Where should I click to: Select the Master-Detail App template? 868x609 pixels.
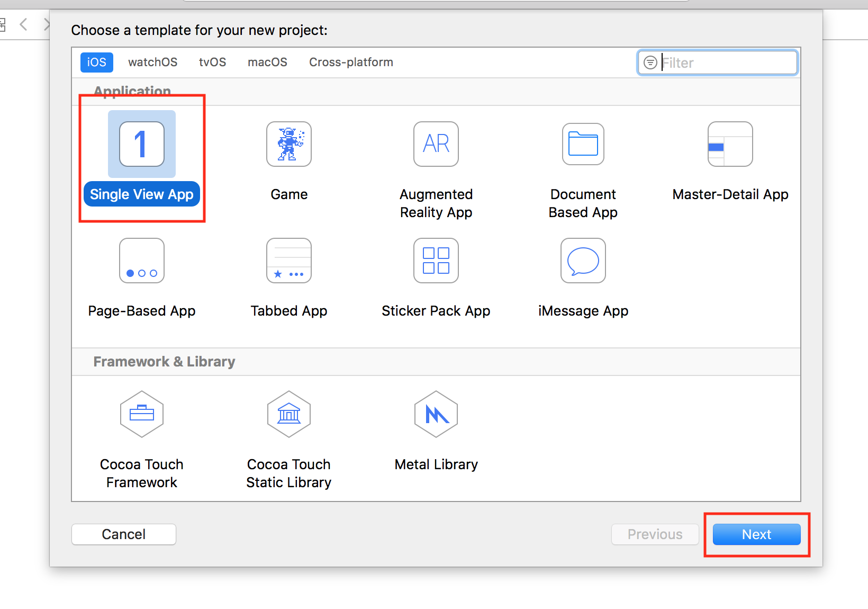point(730,144)
